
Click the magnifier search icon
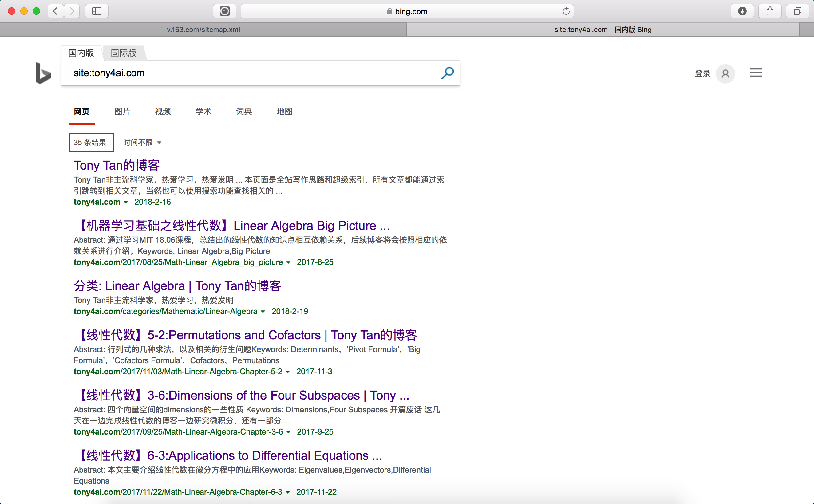[447, 73]
